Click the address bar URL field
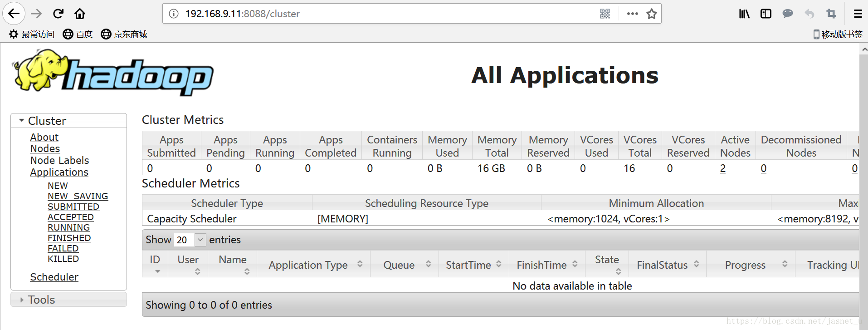Screen dimensions: 868x330 pos(363,14)
